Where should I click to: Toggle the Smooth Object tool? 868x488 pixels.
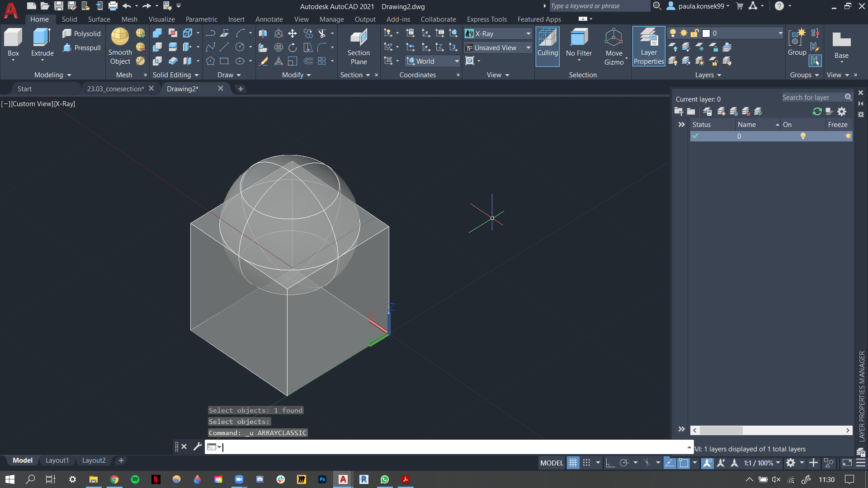tap(120, 47)
